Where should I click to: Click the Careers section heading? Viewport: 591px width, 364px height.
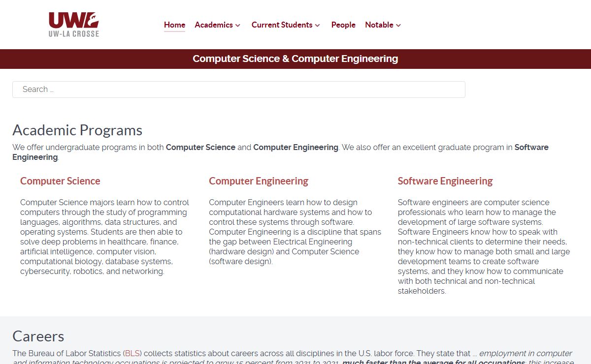point(38,336)
